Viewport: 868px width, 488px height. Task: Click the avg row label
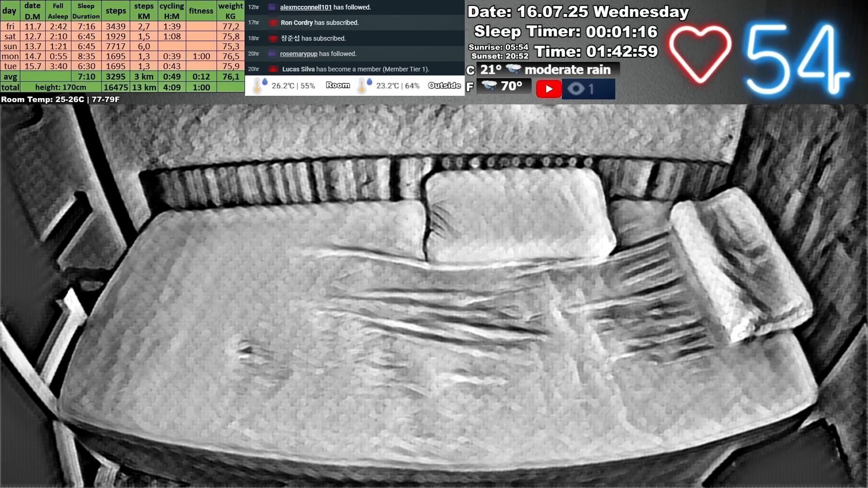pos(10,77)
